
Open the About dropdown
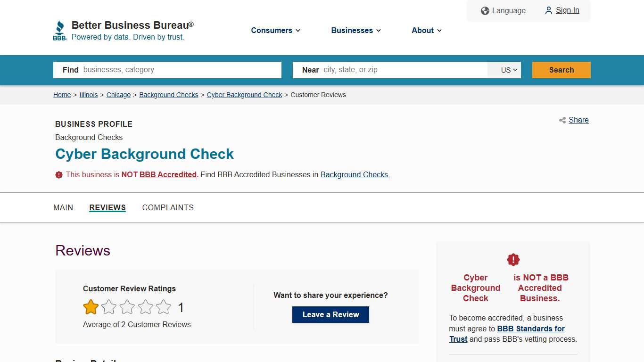[x=426, y=30]
